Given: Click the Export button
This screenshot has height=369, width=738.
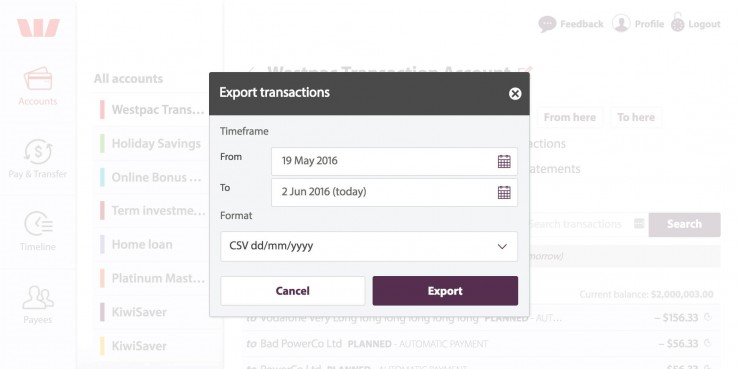Looking at the screenshot, I should coord(445,291).
